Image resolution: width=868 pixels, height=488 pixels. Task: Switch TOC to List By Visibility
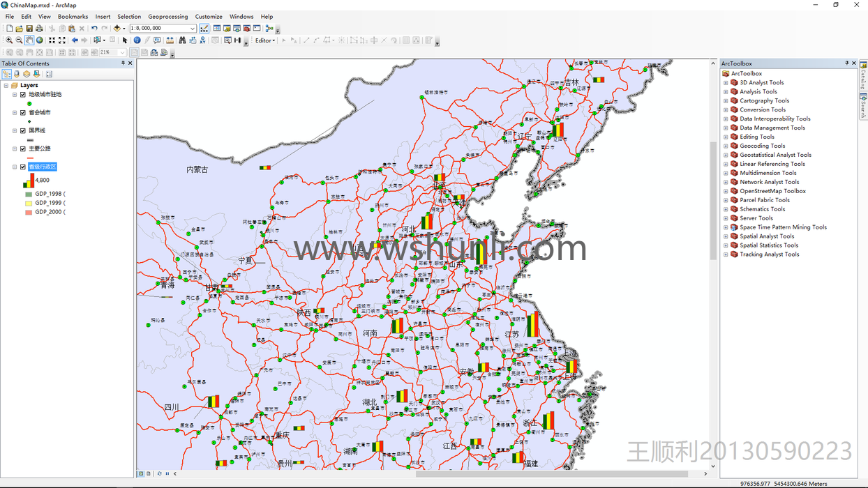click(x=27, y=74)
